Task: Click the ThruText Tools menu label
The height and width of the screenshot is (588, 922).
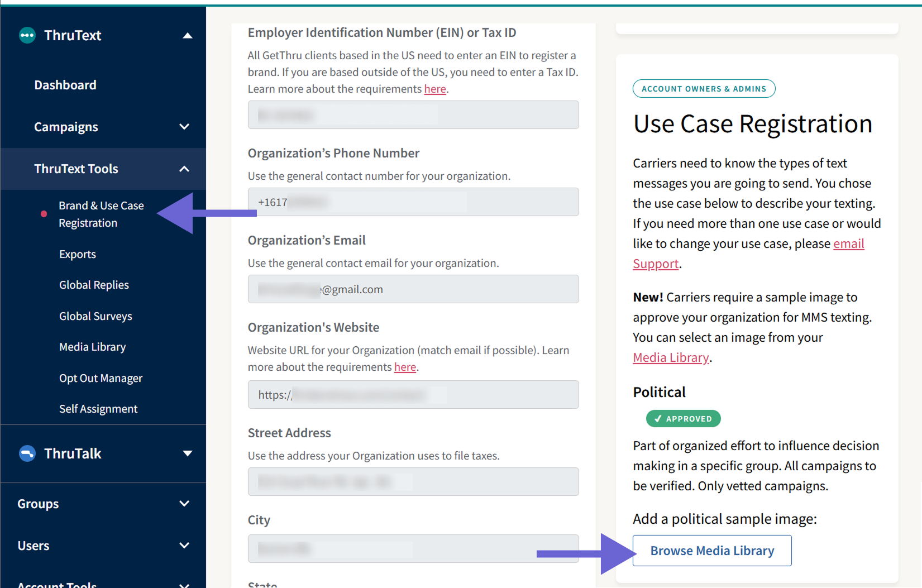Action: point(76,169)
